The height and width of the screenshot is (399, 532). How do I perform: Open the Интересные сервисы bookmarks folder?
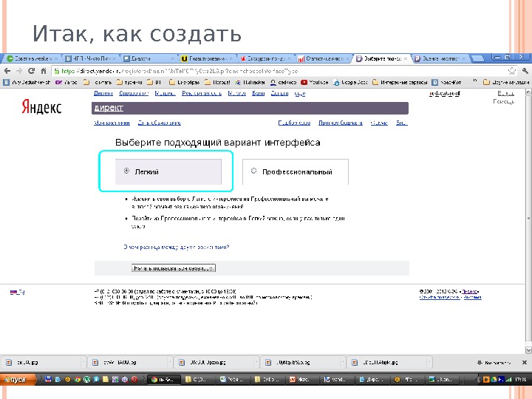click(x=400, y=82)
